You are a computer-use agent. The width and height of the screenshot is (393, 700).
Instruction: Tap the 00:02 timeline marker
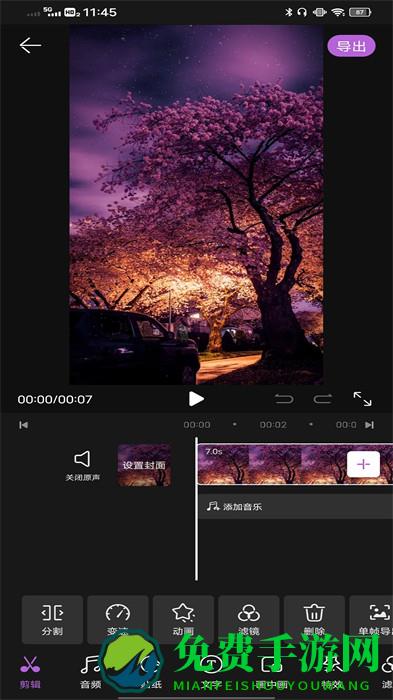[x=273, y=425]
